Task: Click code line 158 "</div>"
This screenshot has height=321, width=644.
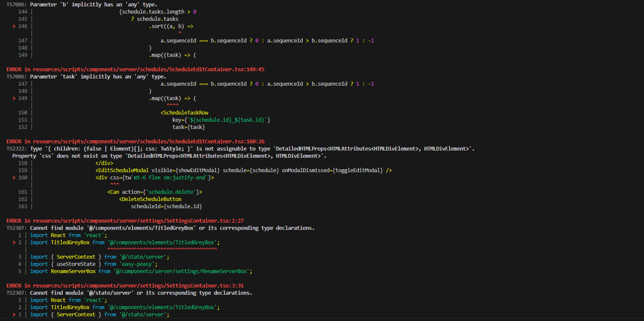Action: pos(104,163)
